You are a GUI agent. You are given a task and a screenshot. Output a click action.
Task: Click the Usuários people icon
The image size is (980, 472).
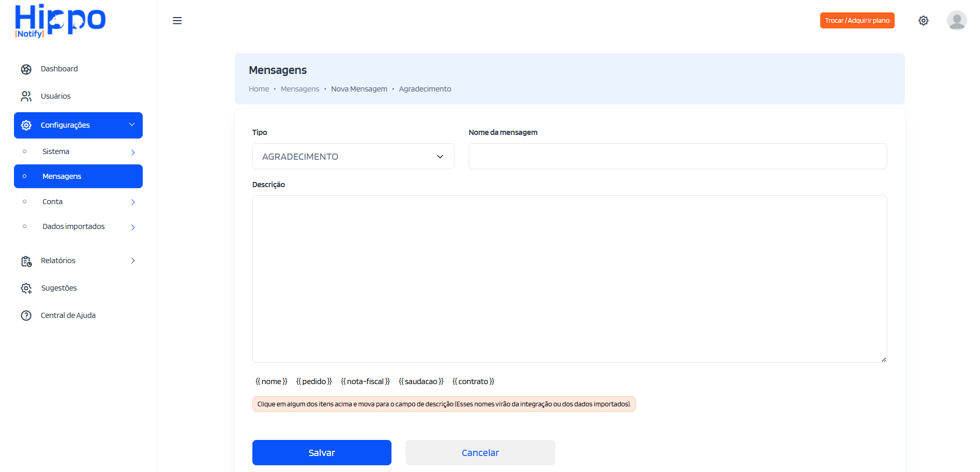coord(26,97)
